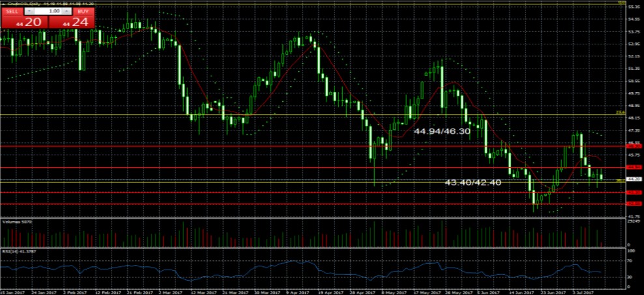Increase trade volume with the right arrow

65,12
